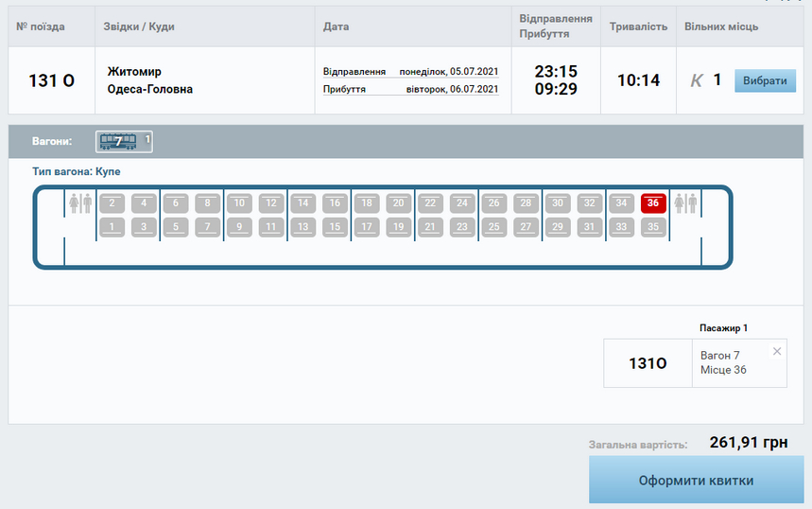This screenshot has width=812, height=509.
Task: Choose seat 21 in lower row
Action: [430, 227]
